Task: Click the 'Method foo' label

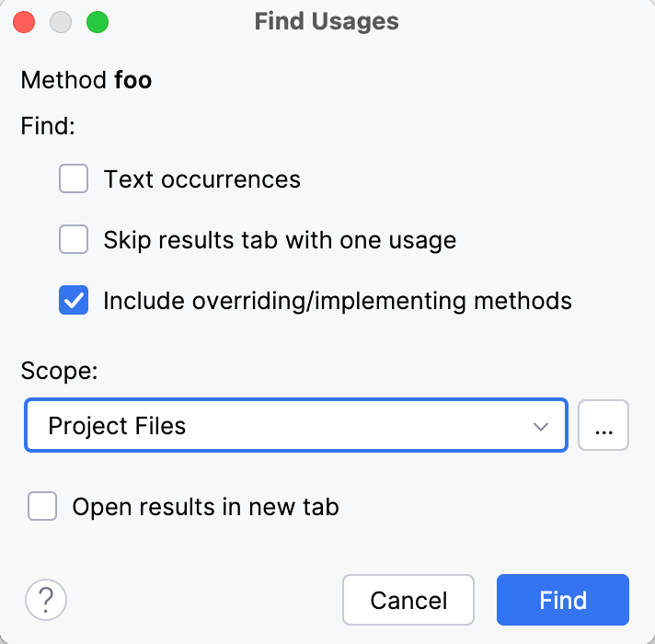Action: point(86,80)
